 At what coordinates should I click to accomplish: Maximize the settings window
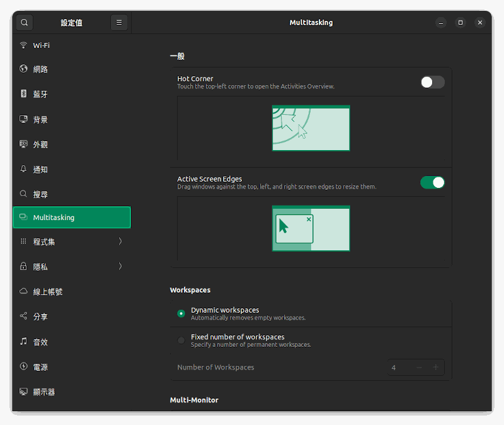point(461,23)
